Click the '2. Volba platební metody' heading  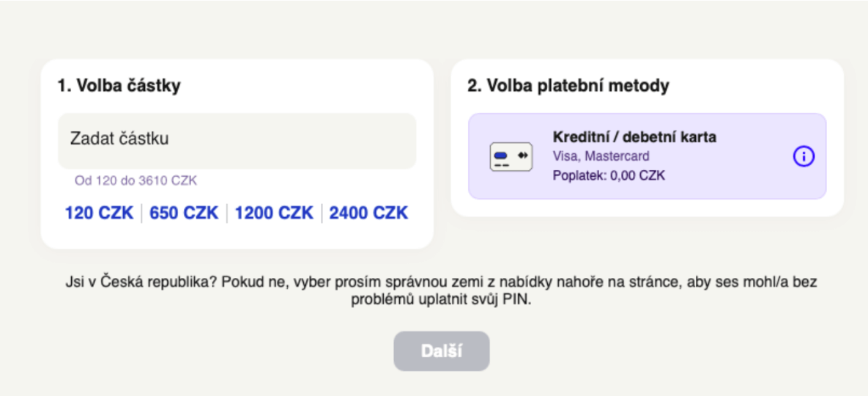tap(568, 86)
